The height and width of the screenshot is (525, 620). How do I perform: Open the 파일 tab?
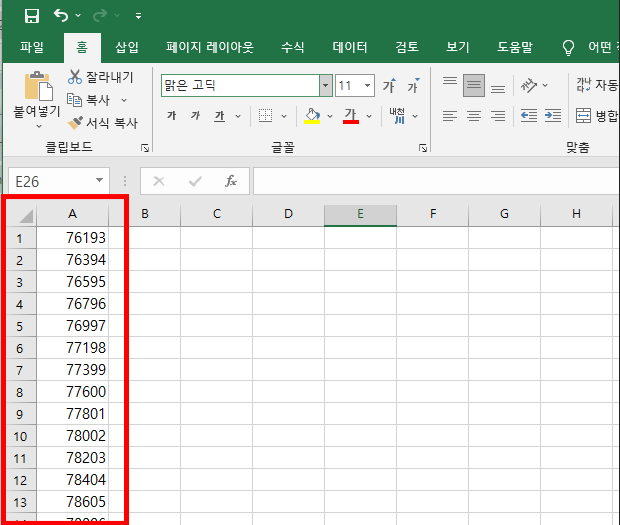[x=32, y=47]
